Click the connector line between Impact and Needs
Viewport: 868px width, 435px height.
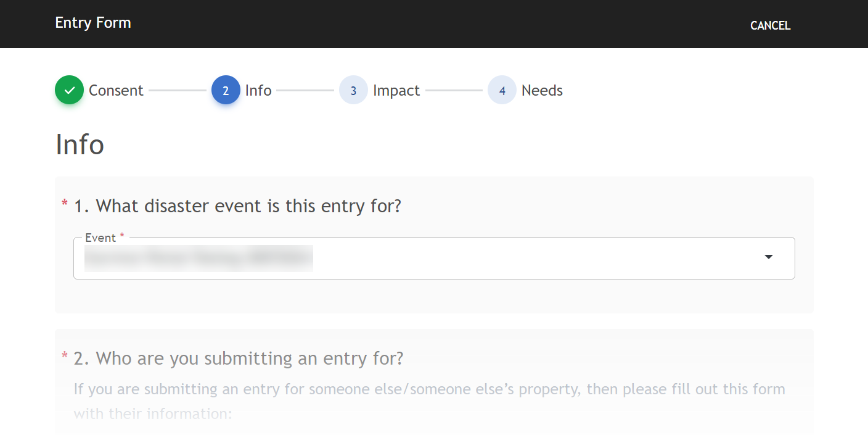pyautogui.click(x=454, y=91)
